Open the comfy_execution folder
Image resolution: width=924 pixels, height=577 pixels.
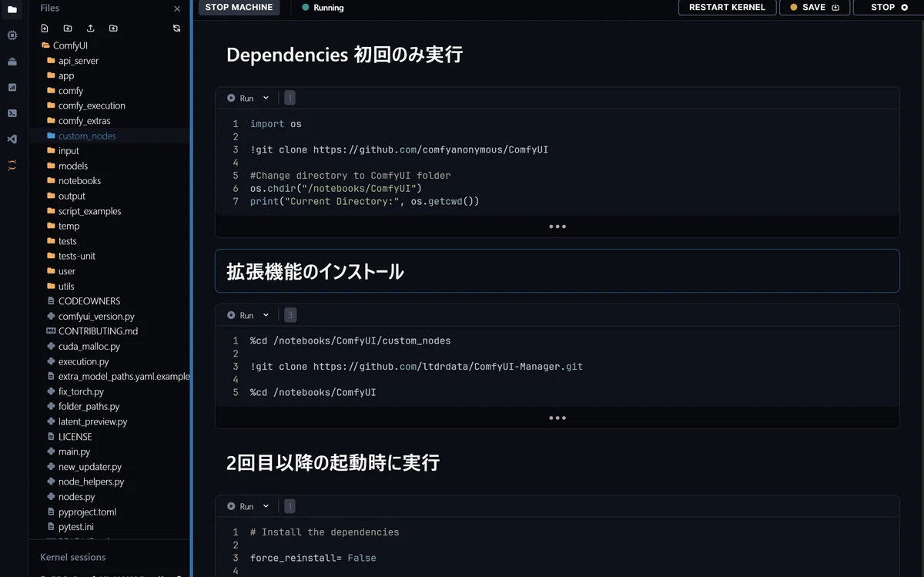[x=85, y=106]
